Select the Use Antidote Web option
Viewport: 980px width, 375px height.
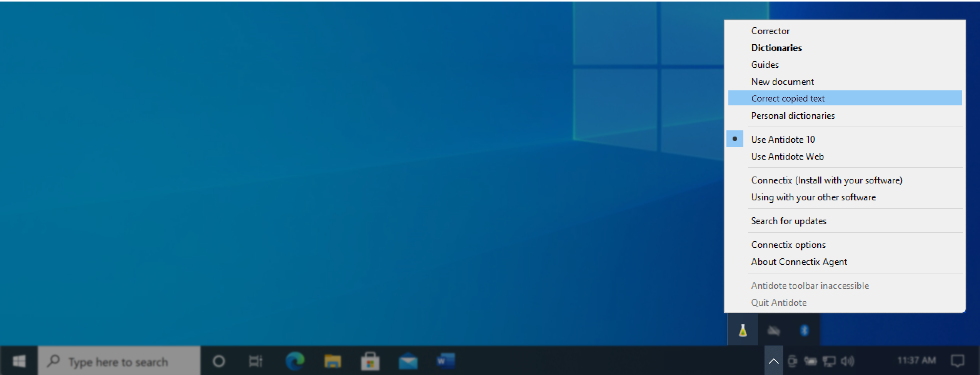pyautogui.click(x=787, y=156)
